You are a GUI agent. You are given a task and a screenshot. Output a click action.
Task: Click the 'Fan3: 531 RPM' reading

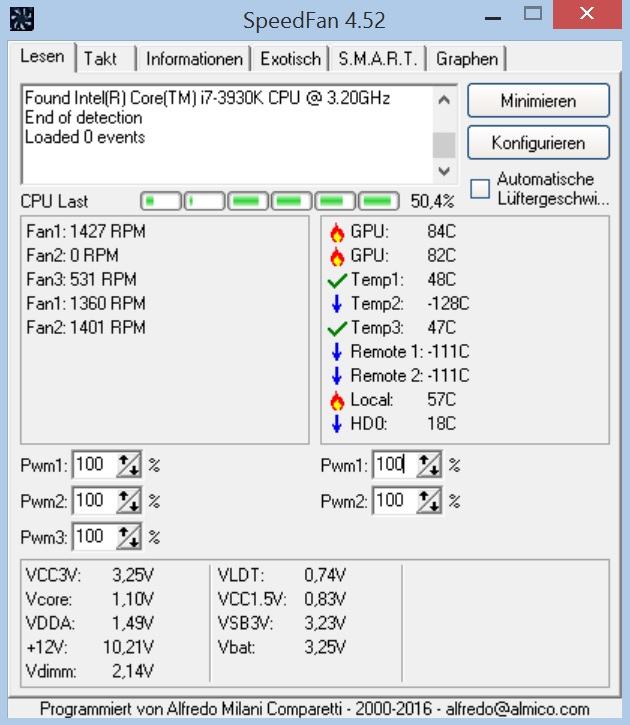click(x=81, y=279)
